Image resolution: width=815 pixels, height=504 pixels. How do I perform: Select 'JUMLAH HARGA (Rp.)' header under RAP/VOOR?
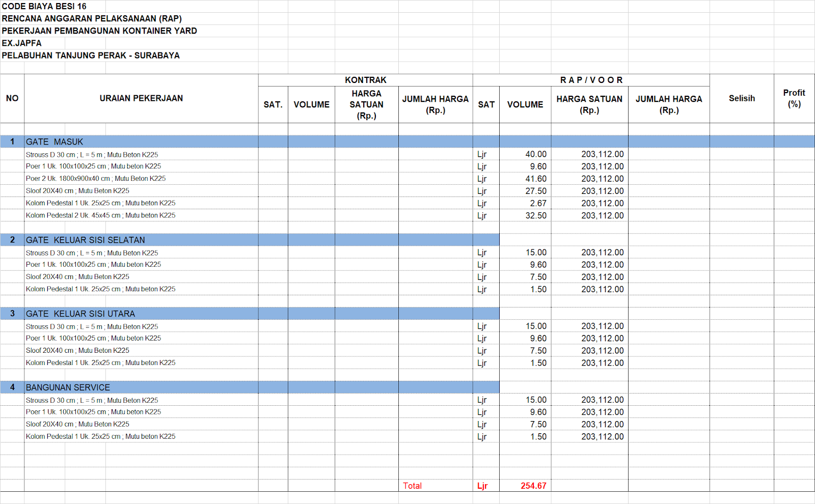[669, 104]
